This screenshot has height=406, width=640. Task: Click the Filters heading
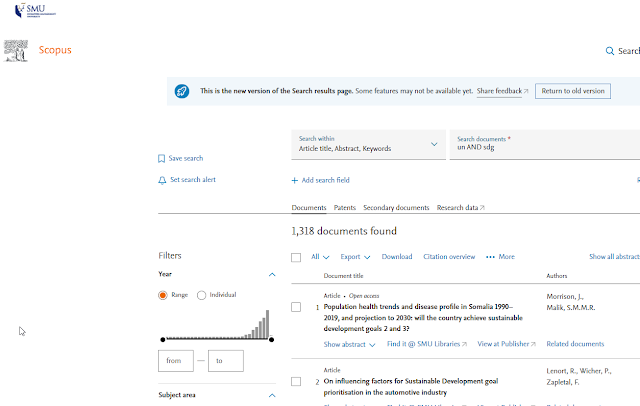[x=170, y=255]
